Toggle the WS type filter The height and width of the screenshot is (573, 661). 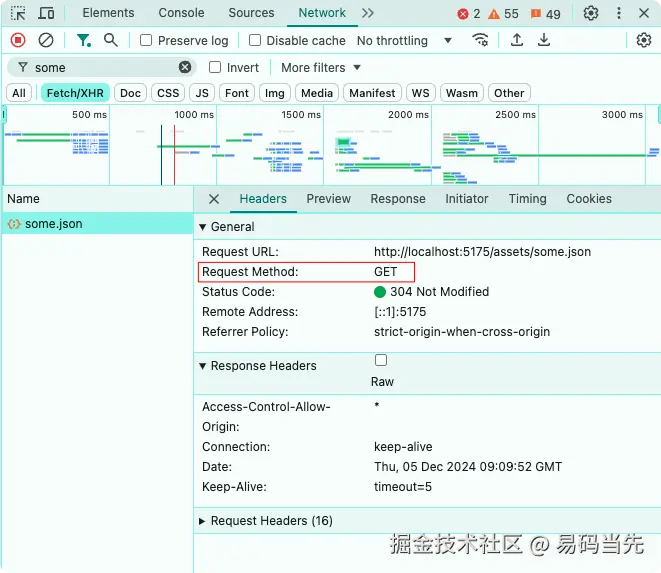[420, 93]
